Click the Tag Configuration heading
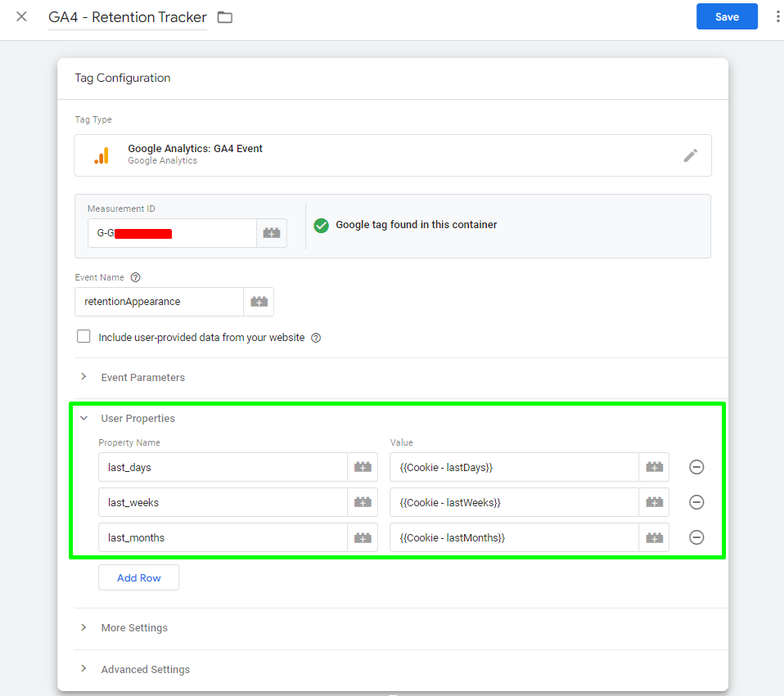 [123, 78]
